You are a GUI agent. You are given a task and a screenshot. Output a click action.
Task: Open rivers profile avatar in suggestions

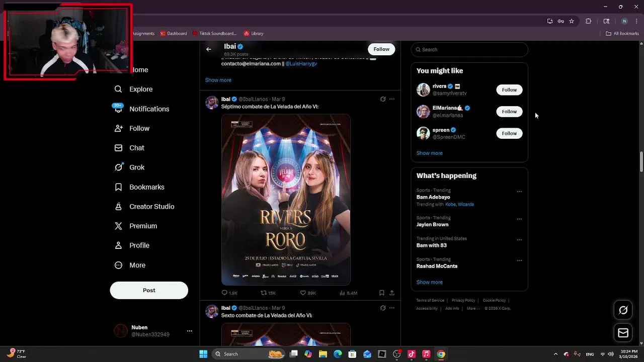(x=423, y=89)
